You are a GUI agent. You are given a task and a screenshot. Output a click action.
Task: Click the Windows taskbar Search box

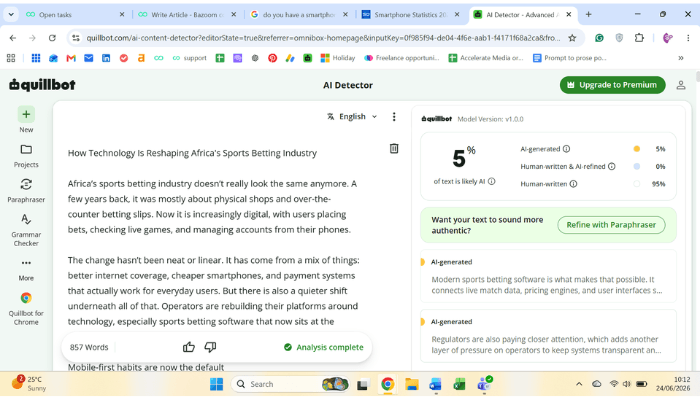click(x=290, y=384)
